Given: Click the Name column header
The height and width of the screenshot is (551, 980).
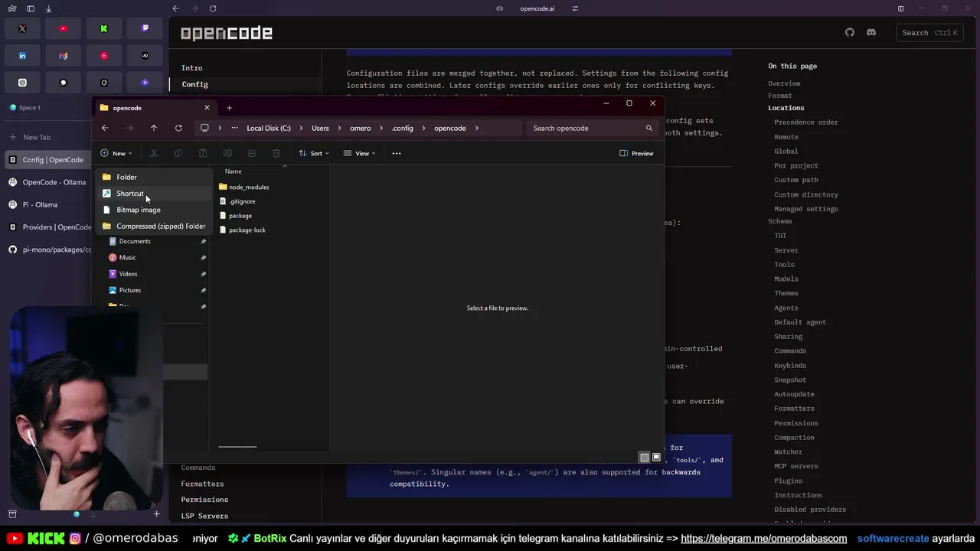Looking at the screenshot, I should pyautogui.click(x=234, y=171).
